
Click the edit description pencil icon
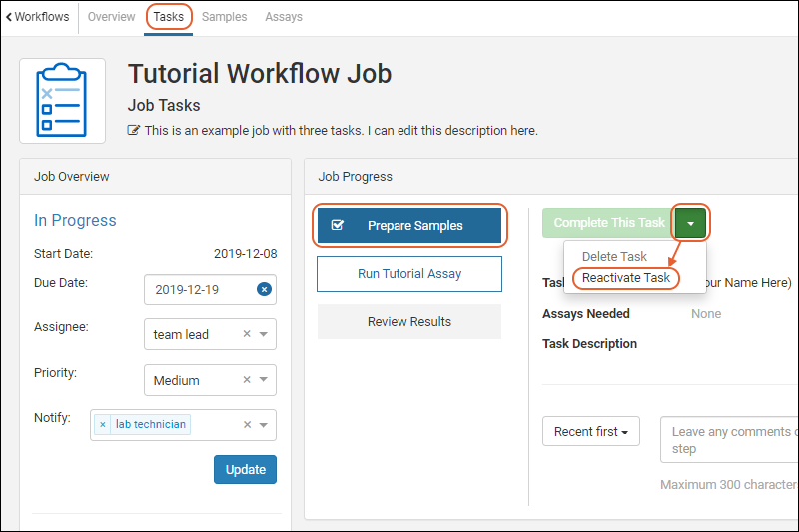click(x=134, y=131)
